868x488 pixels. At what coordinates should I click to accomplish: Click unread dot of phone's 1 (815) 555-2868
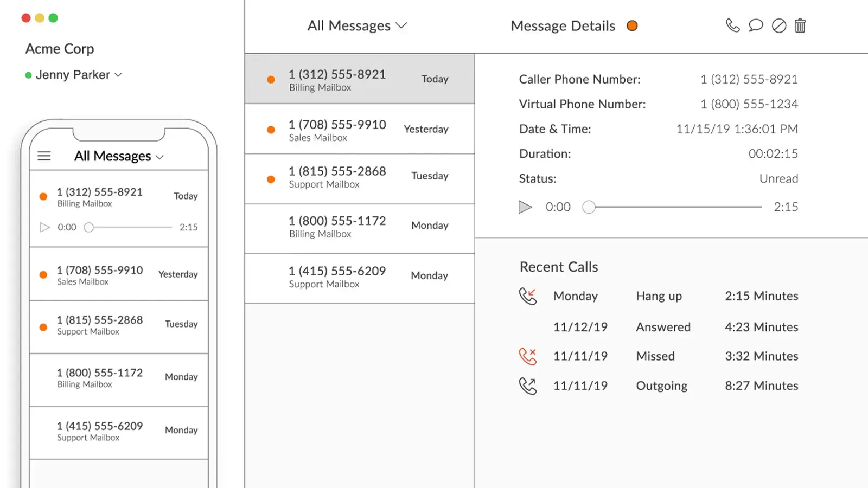click(43, 327)
